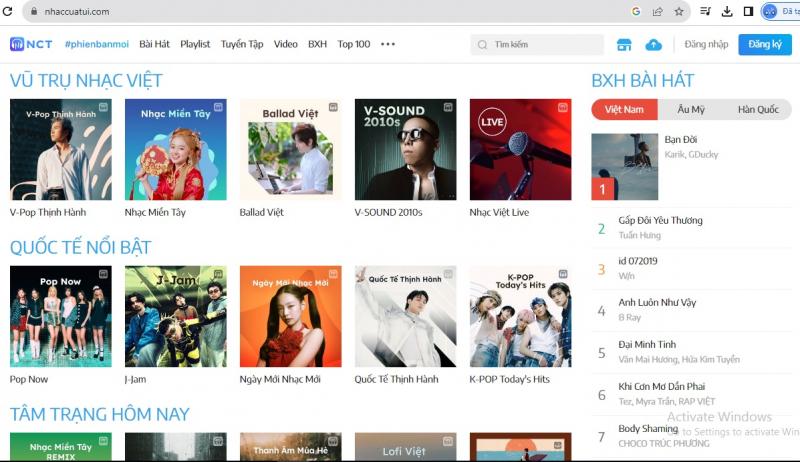Open the browser profile avatar
800x462 pixels.
coord(769,11)
